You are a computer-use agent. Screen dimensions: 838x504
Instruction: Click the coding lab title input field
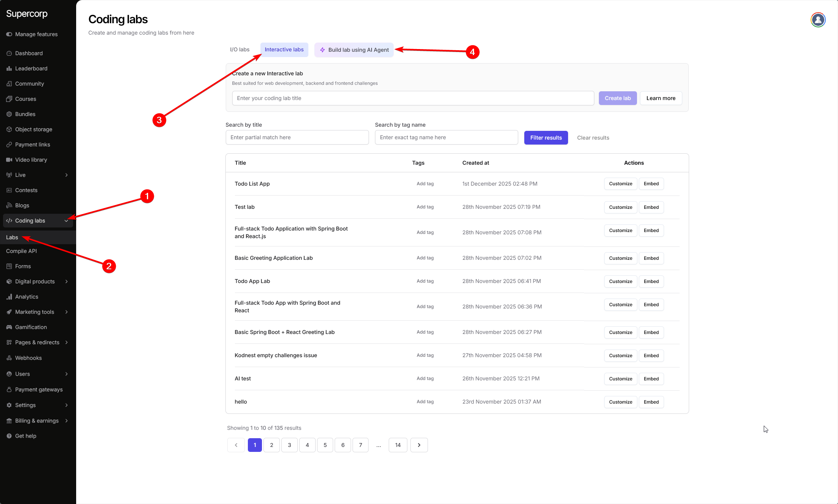[x=413, y=98]
